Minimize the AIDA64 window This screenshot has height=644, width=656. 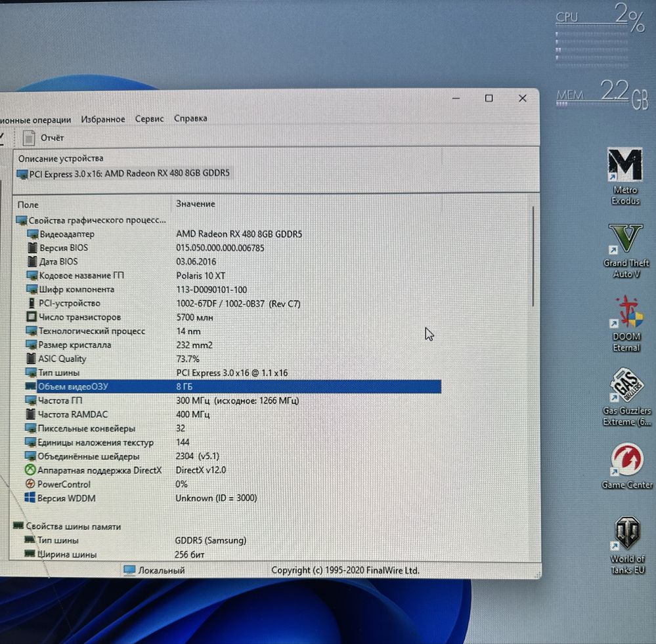tap(456, 98)
